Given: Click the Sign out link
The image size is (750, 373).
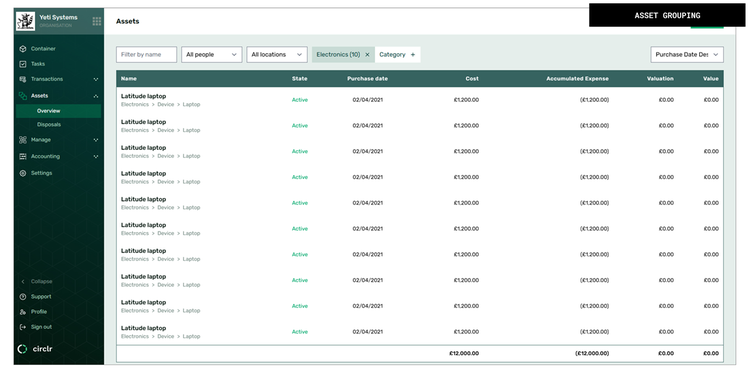Looking at the screenshot, I should (x=41, y=327).
